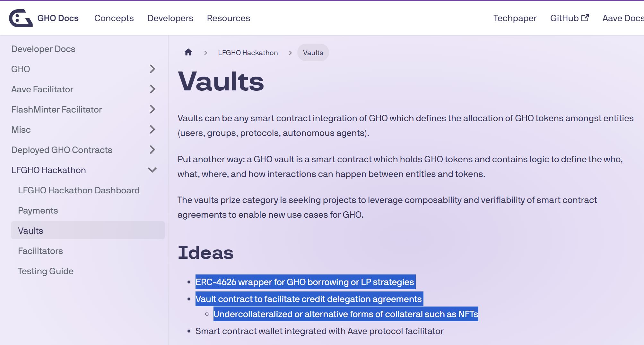The width and height of the screenshot is (644, 345).
Task: Open the Facilitators sidebar page
Action: click(x=40, y=251)
